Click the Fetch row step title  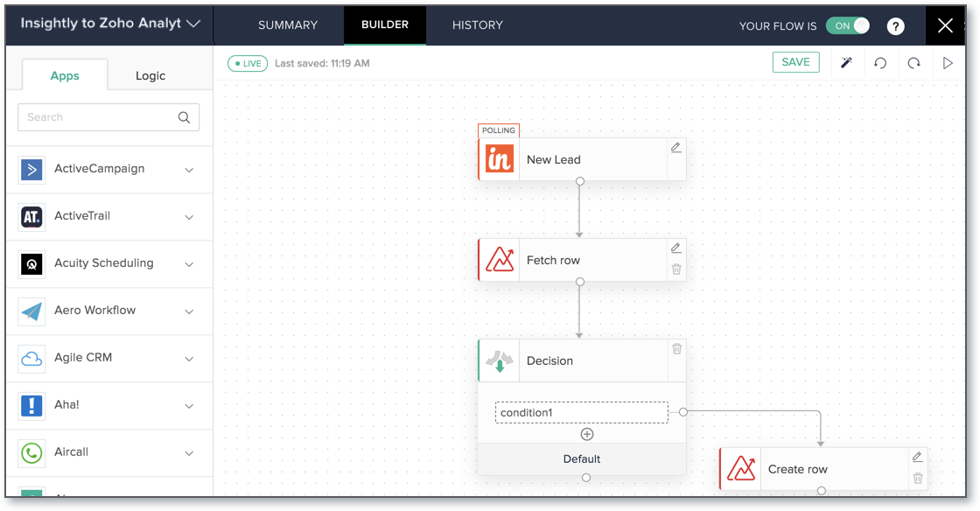(553, 260)
